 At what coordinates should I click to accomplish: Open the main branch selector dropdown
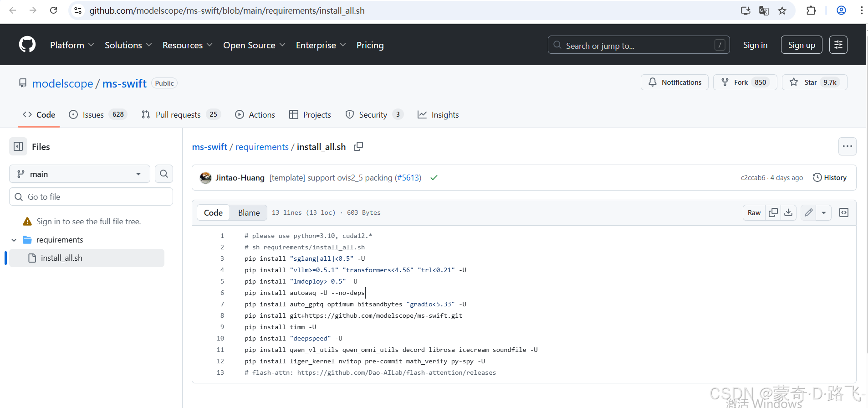click(80, 174)
